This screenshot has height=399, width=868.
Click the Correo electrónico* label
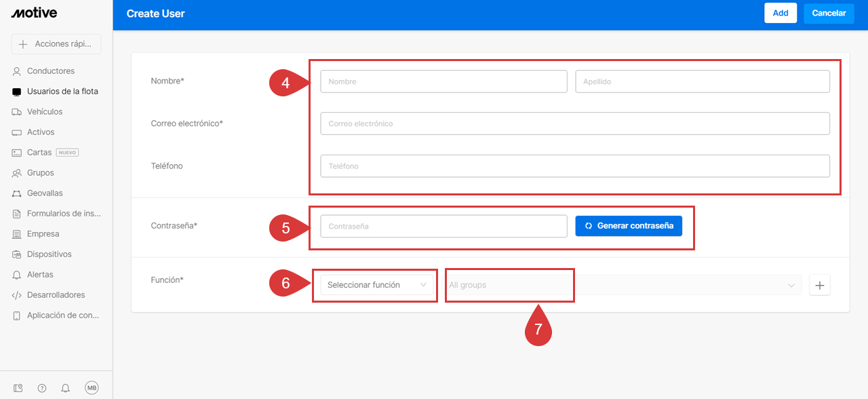click(187, 123)
